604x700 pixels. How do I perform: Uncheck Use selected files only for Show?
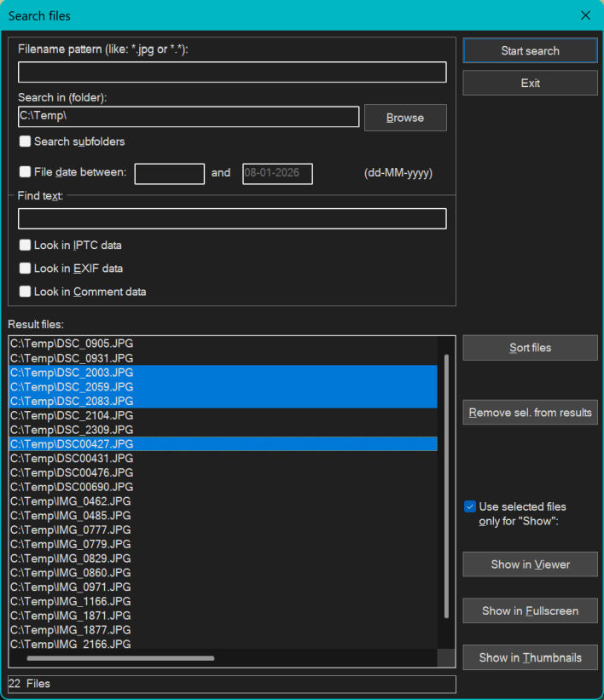pos(470,506)
